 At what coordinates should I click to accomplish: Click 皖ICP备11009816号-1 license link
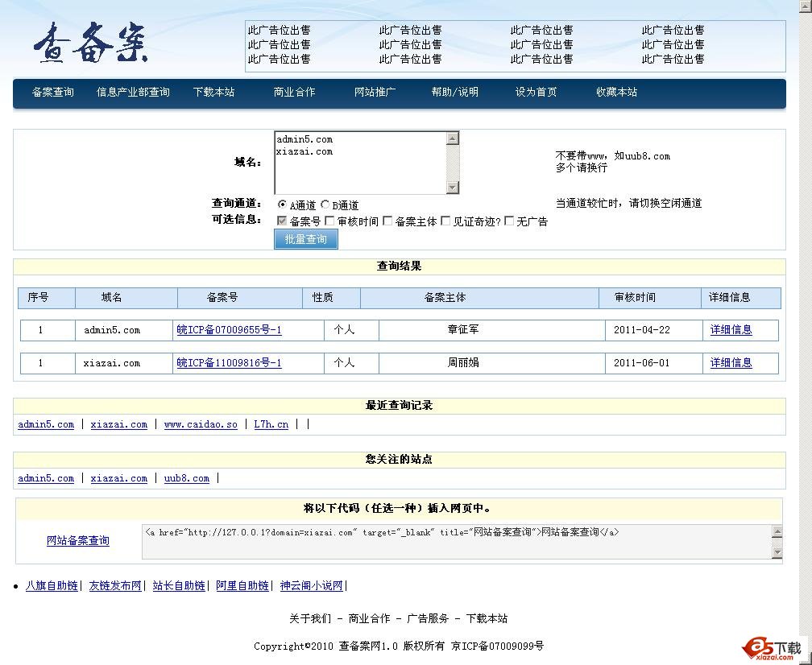pyautogui.click(x=229, y=363)
